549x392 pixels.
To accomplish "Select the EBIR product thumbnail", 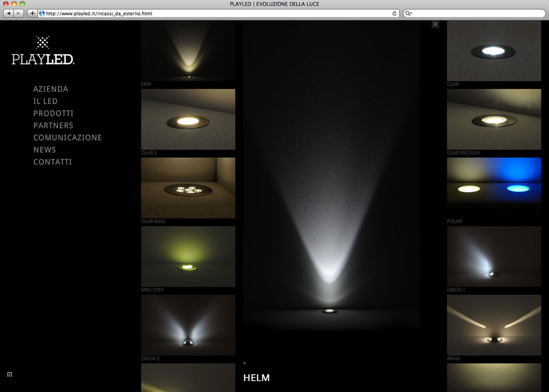I will (x=188, y=51).
